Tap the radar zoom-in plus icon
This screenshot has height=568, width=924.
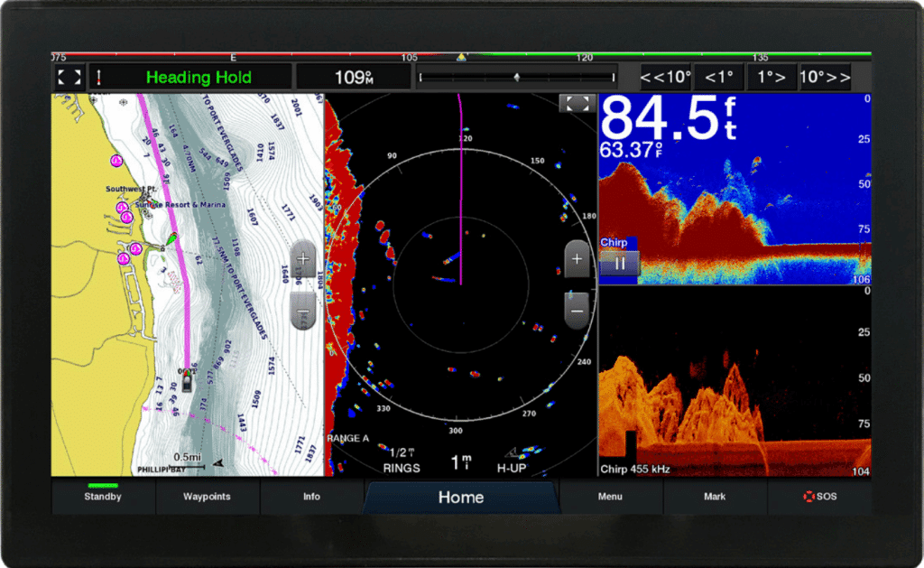click(576, 258)
